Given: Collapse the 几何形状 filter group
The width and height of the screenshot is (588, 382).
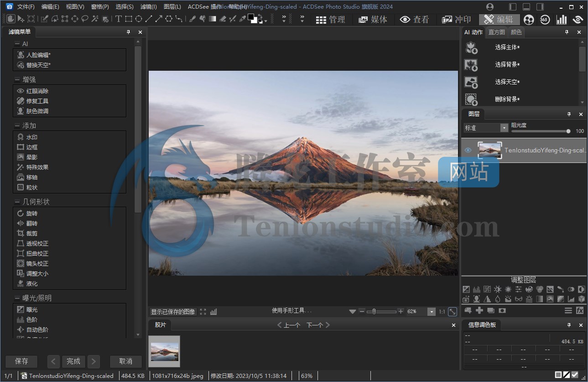Looking at the screenshot, I should tap(17, 202).
